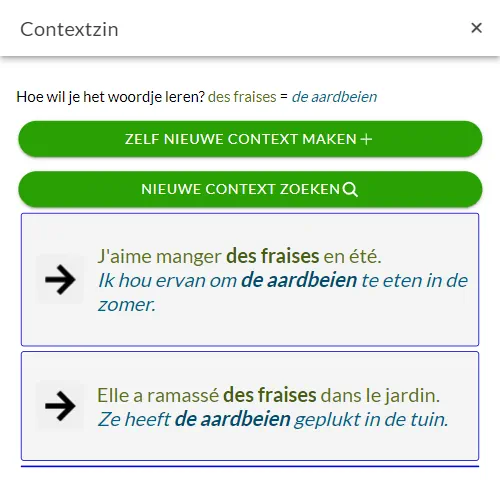Click "Nieuwe context zoeken" button
Screen dimensions: 500x500
tap(250, 189)
